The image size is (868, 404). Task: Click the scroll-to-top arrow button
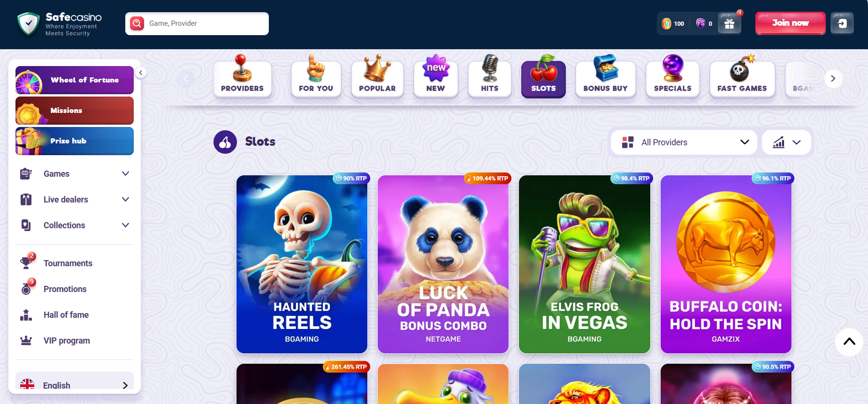849,342
